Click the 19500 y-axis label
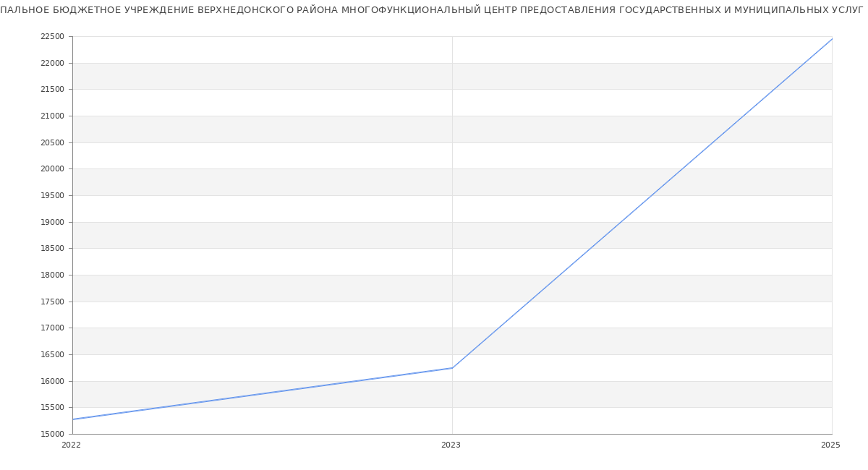 [x=52, y=196]
